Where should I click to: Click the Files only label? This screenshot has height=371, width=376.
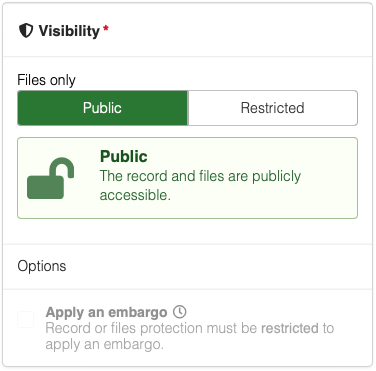point(46,80)
